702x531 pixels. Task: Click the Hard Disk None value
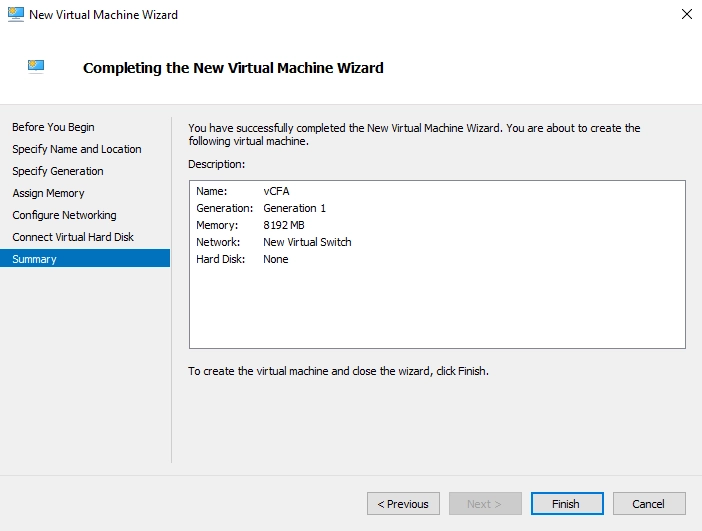(x=276, y=259)
